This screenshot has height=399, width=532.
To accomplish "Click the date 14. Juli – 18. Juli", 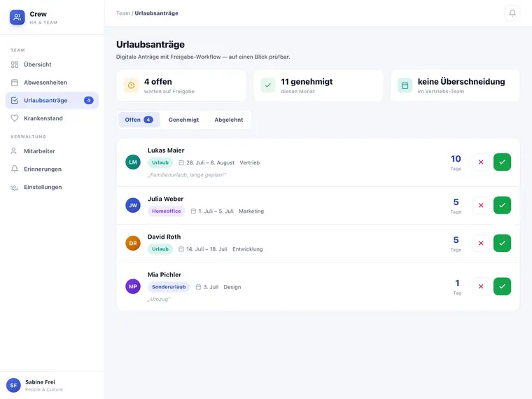I will [206, 249].
